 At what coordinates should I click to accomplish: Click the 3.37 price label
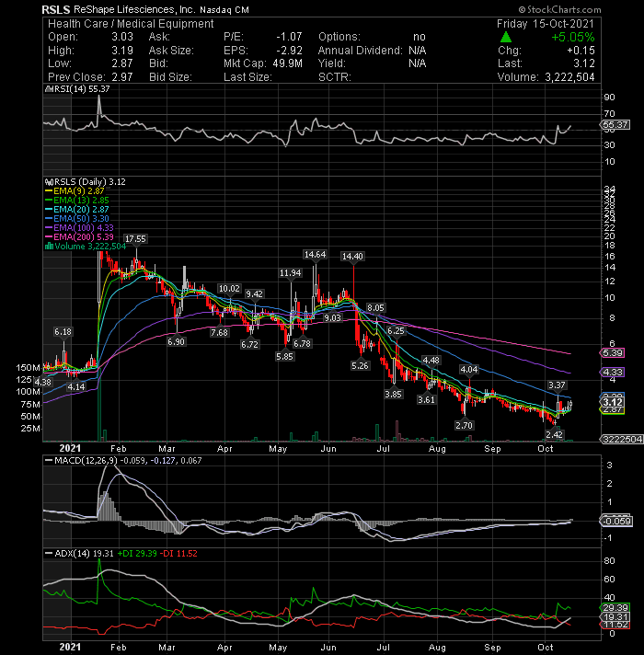pos(557,385)
